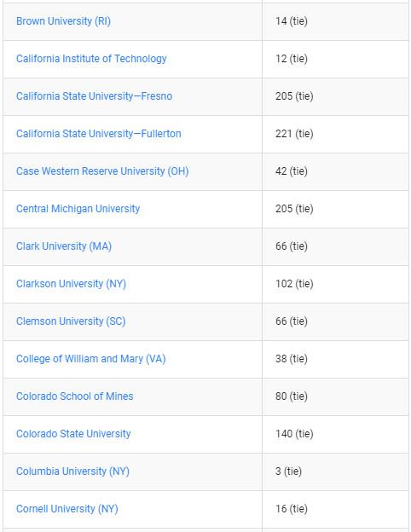This screenshot has width=411, height=532.
Task: Click Cornell University (NY) link
Action: coord(67,509)
